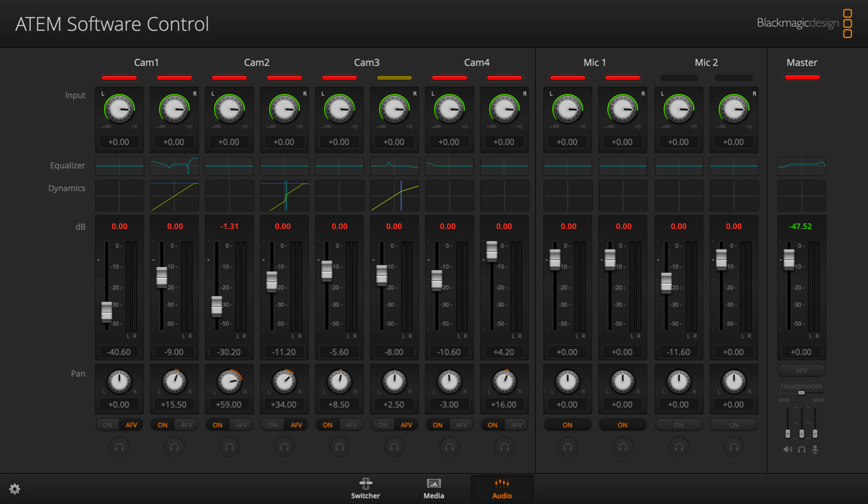This screenshot has width=868, height=504.
Task: Enable ON for Mic 2 left channel
Action: click(x=678, y=425)
